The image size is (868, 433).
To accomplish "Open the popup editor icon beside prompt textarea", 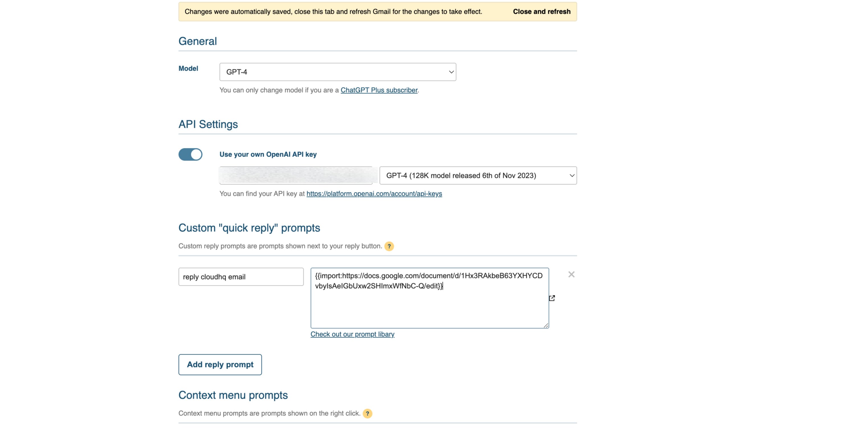I will tap(552, 298).
